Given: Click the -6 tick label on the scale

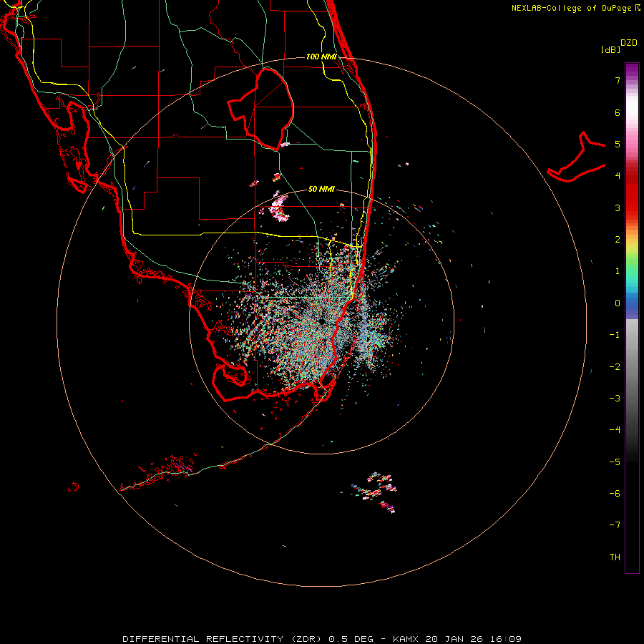Looking at the screenshot, I should pyautogui.click(x=615, y=494).
